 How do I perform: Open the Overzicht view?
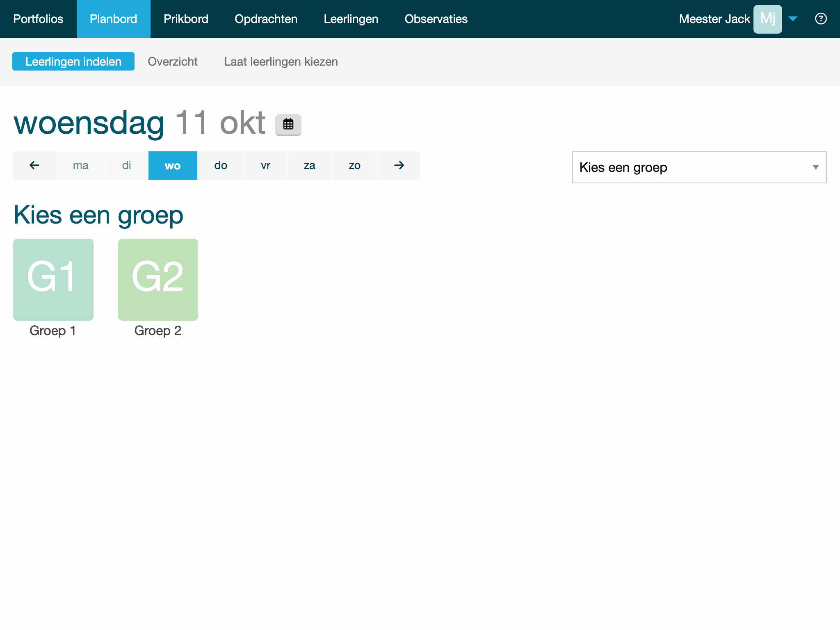click(x=173, y=62)
